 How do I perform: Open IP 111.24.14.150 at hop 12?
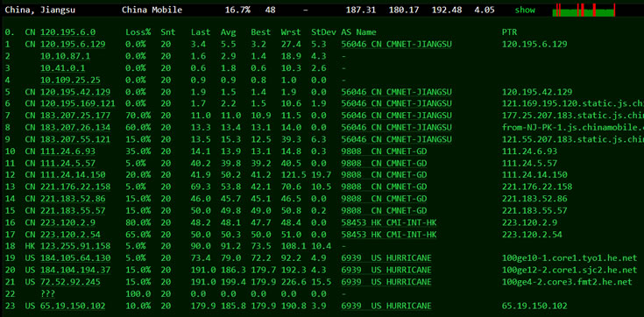pyautogui.click(x=73, y=175)
